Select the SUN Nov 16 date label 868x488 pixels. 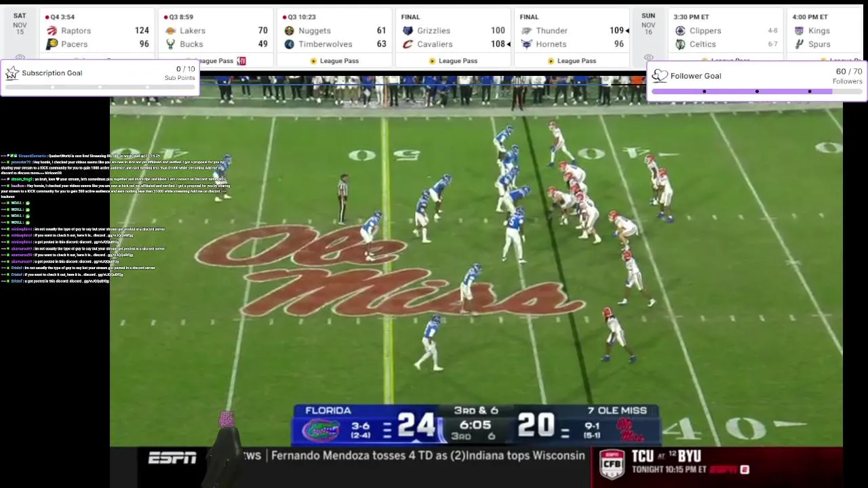(648, 24)
